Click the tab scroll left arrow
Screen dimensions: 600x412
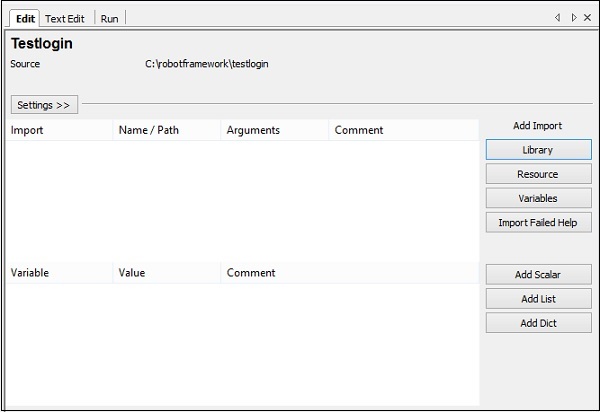click(558, 18)
